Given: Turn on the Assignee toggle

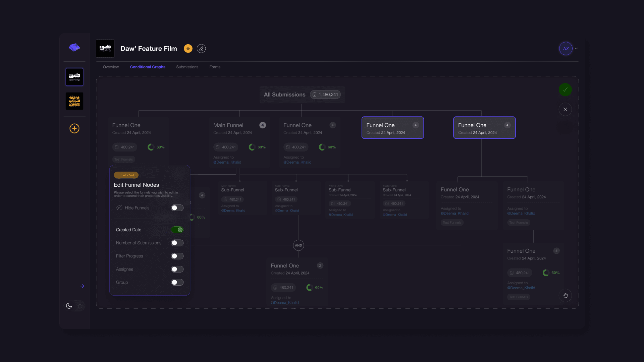Looking at the screenshot, I should pos(177,269).
